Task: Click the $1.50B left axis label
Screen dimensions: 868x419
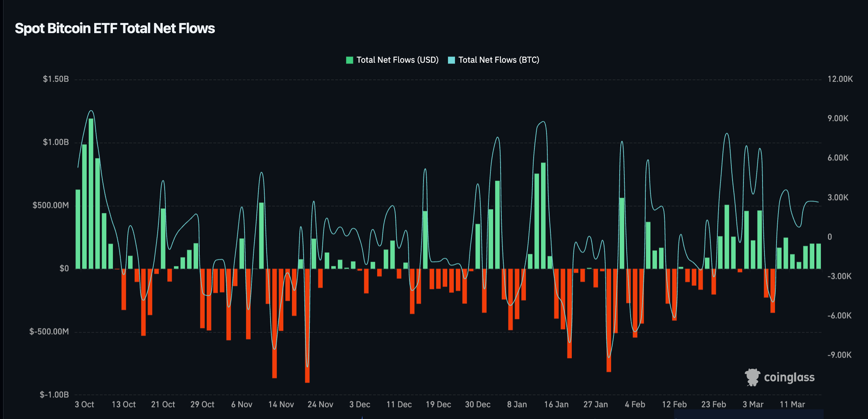Action: pos(56,79)
